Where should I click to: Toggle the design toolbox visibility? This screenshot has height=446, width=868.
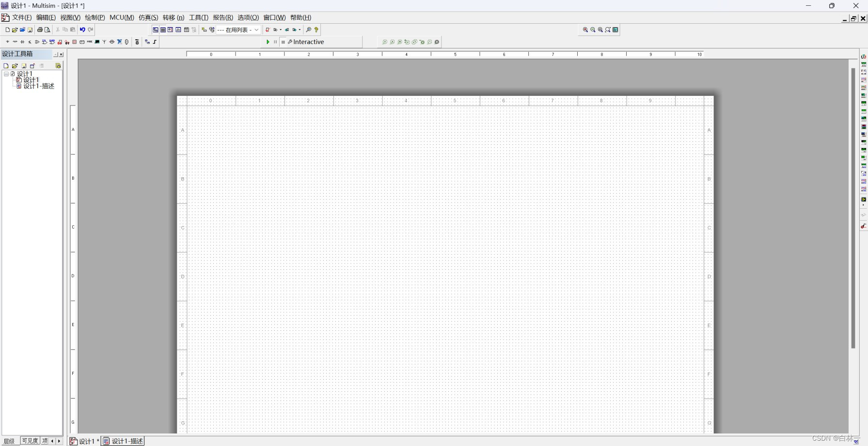click(x=155, y=30)
